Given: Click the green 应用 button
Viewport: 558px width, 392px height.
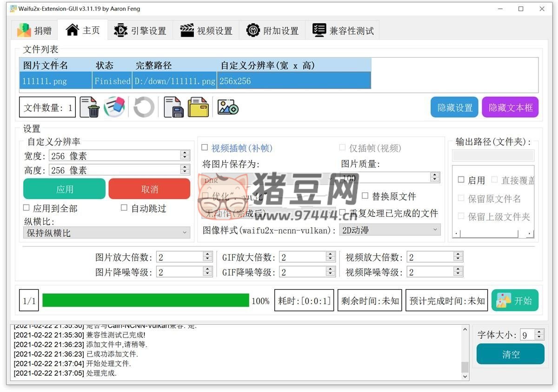Looking at the screenshot, I should [65, 189].
